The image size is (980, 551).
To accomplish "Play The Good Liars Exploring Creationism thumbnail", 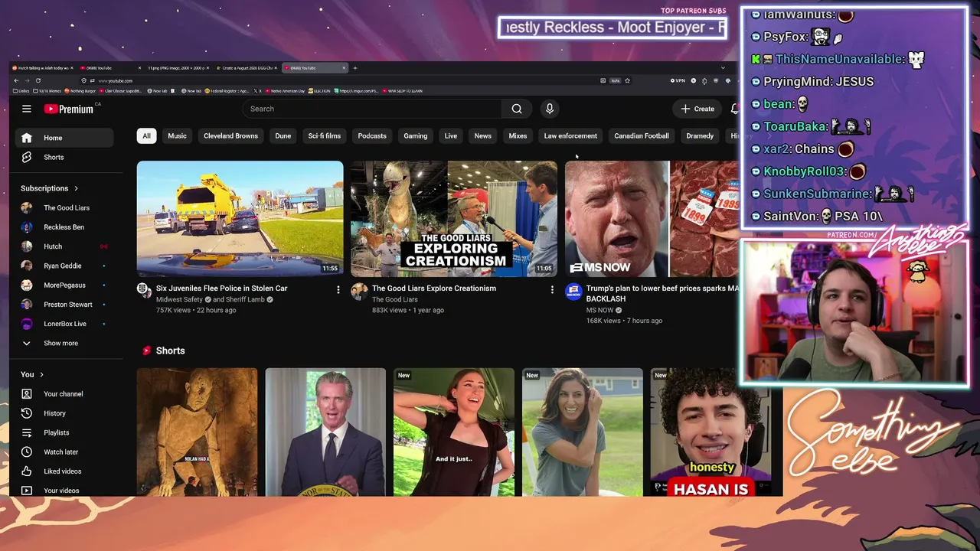I will point(455,218).
